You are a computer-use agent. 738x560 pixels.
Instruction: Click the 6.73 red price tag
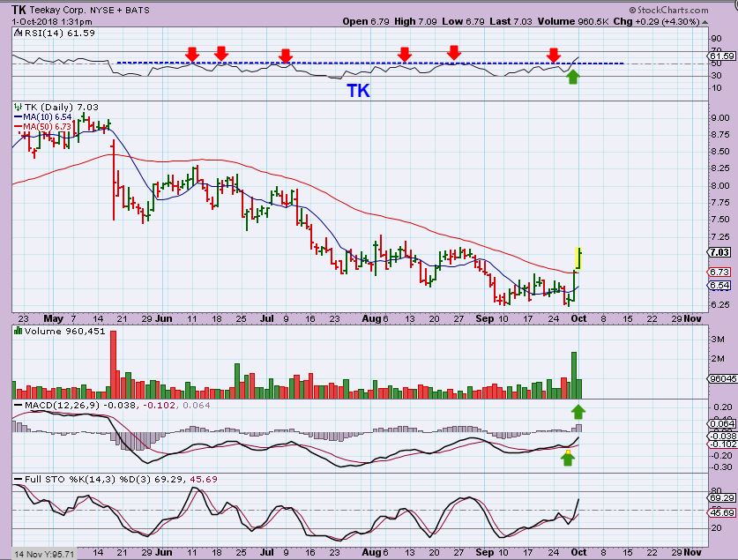719,272
